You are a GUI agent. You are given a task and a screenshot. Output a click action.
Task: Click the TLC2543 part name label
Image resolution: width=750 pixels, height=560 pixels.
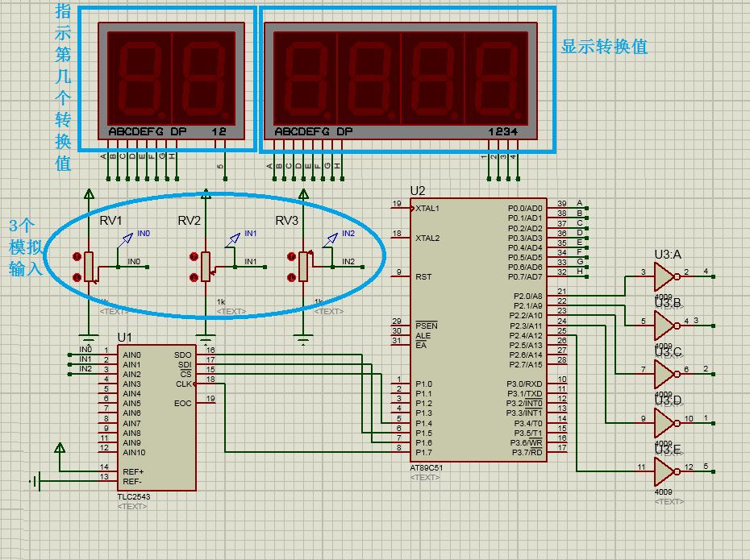pos(134,497)
